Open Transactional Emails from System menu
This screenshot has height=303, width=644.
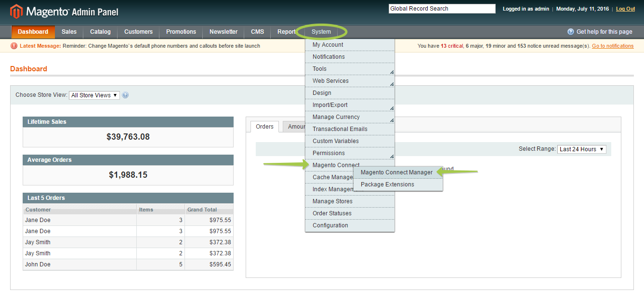350,129
